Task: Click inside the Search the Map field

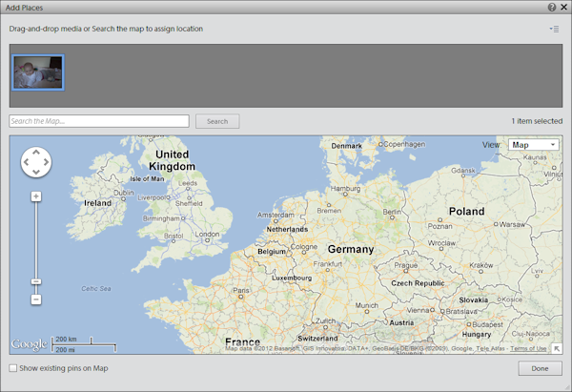Action: tap(99, 121)
